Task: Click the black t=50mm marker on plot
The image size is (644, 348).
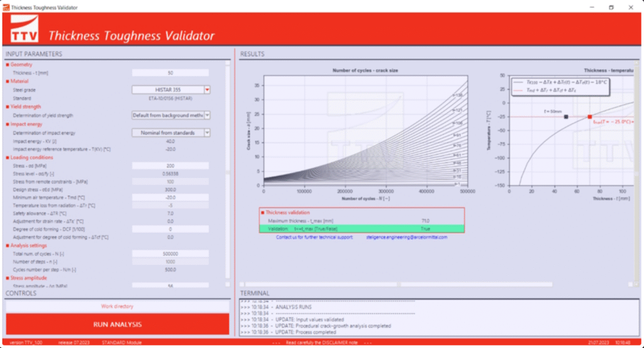Action: 566,117
